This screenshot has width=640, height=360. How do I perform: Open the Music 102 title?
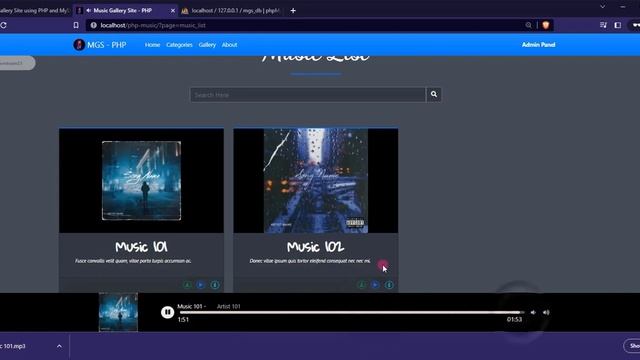[x=315, y=247]
